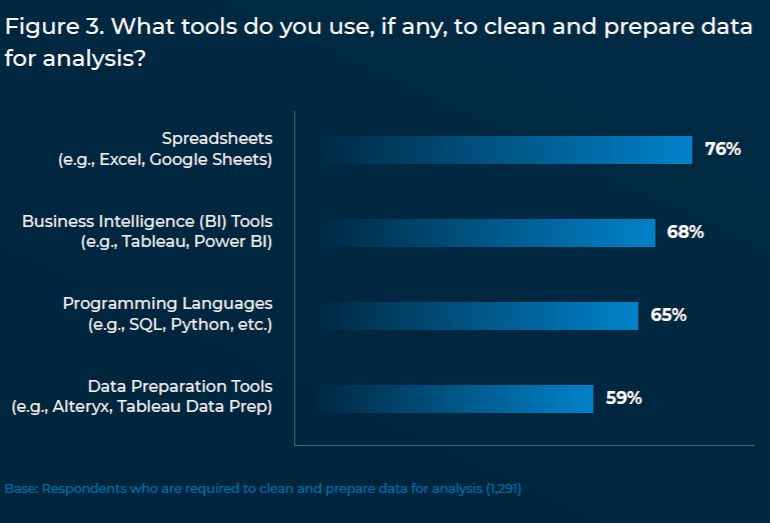Select the 76% value label
The image size is (770, 523).
click(722, 149)
